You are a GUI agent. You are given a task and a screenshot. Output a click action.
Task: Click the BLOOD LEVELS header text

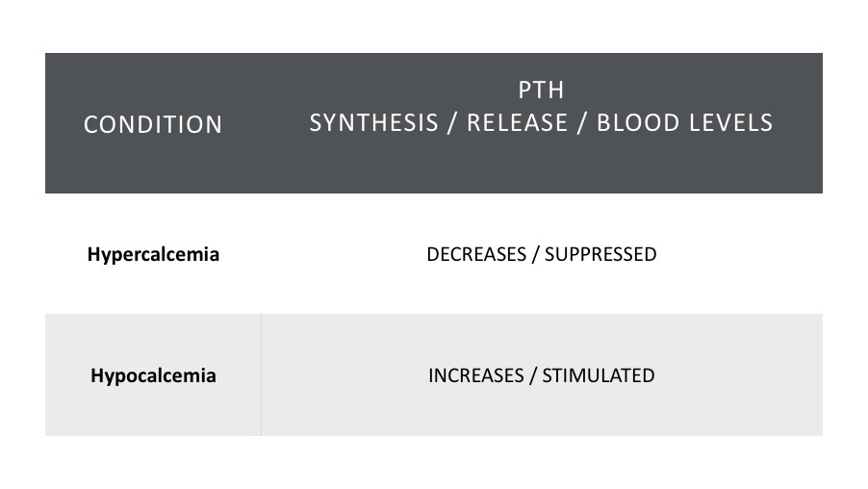pyautogui.click(x=684, y=123)
